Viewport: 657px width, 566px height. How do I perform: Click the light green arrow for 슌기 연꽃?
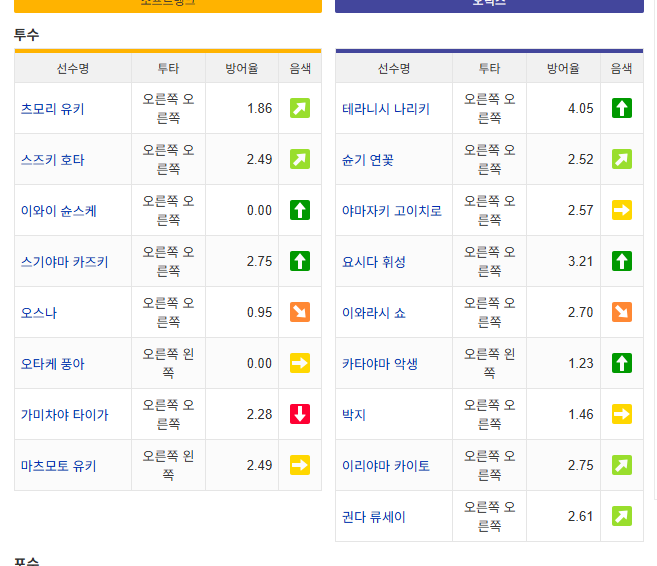pyautogui.click(x=622, y=159)
